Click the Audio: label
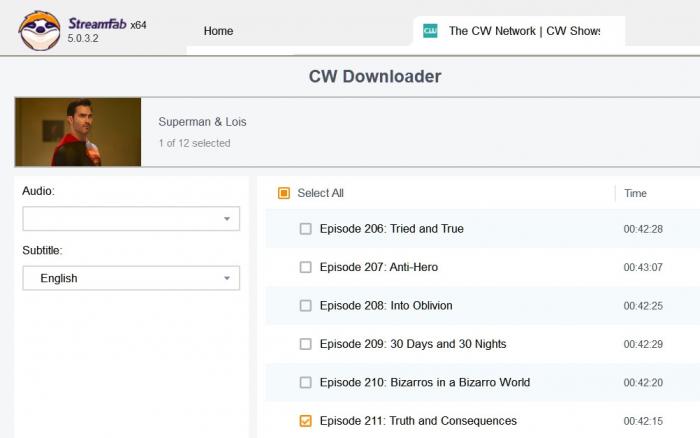Screen dimensions: 700x438 click(x=38, y=191)
